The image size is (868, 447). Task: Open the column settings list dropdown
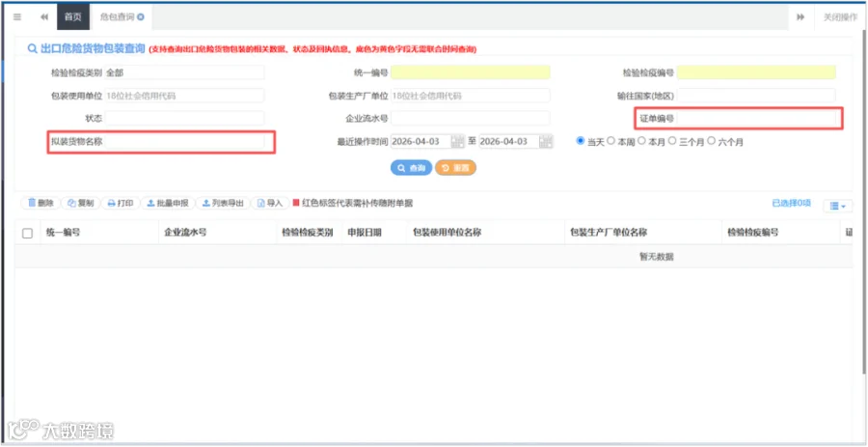[838, 206]
